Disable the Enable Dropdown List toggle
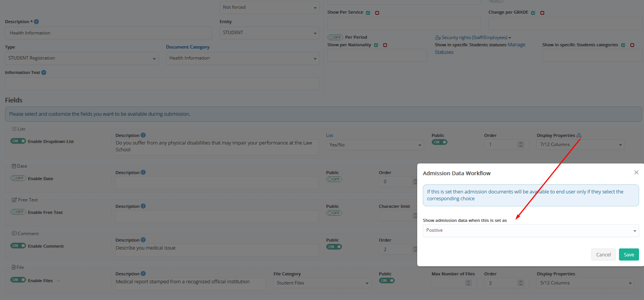644x300 pixels. (18, 141)
